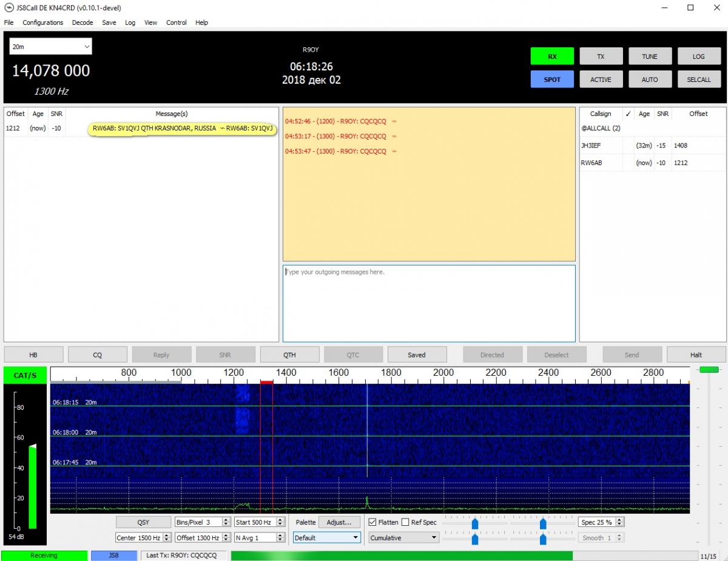Click the green volume slider at right edge
728x561 pixels.
click(709, 370)
